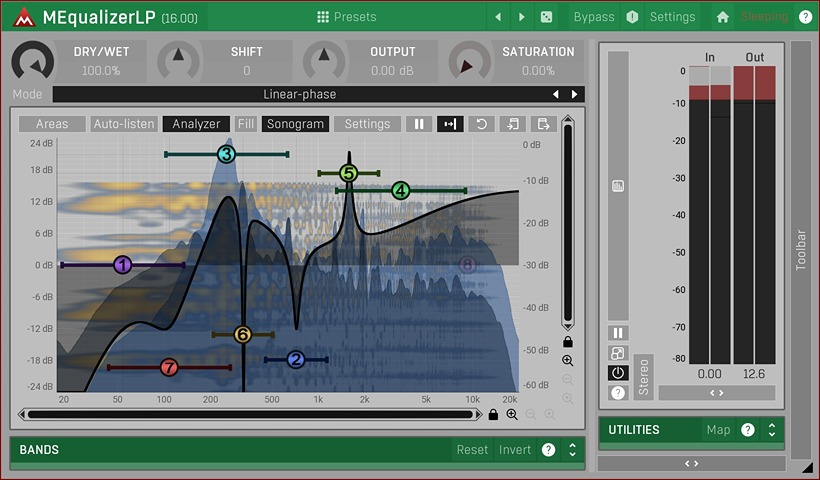Toggle the Fill option
The width and height of the screenshot is (820, 480).
coord(245,124)
